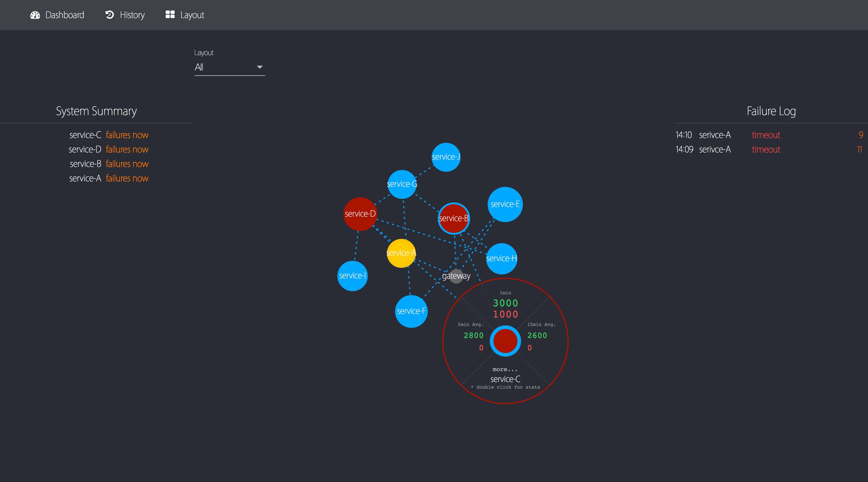Click the Layout grid icon
Image resolution: width=868 pixels, height=482 pixels.
170,14
